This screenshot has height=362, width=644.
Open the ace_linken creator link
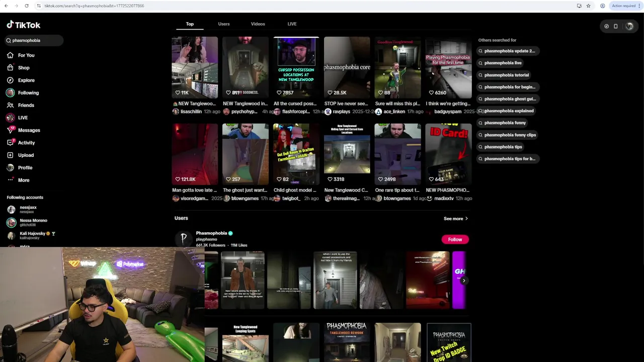pyautogui.click(x=394, y=112)
